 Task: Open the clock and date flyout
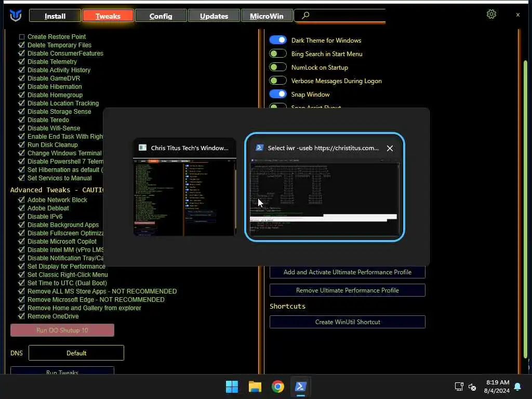497,387
